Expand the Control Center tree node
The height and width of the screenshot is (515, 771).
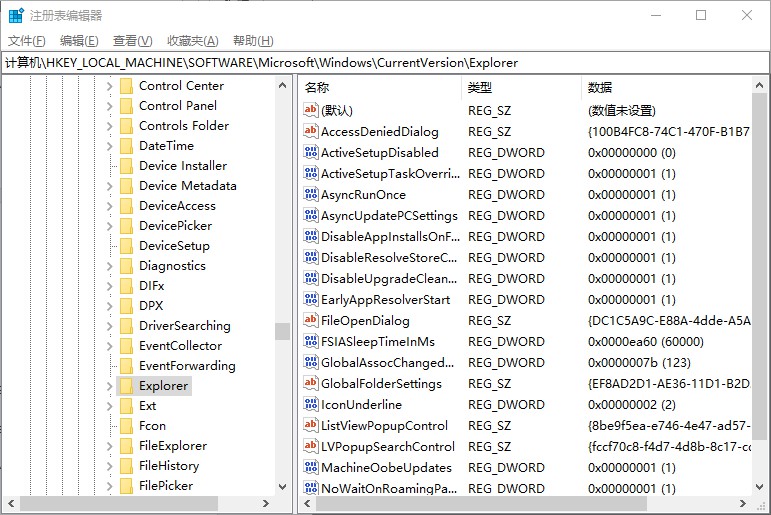pyautogui.click(x=109, y=86)
